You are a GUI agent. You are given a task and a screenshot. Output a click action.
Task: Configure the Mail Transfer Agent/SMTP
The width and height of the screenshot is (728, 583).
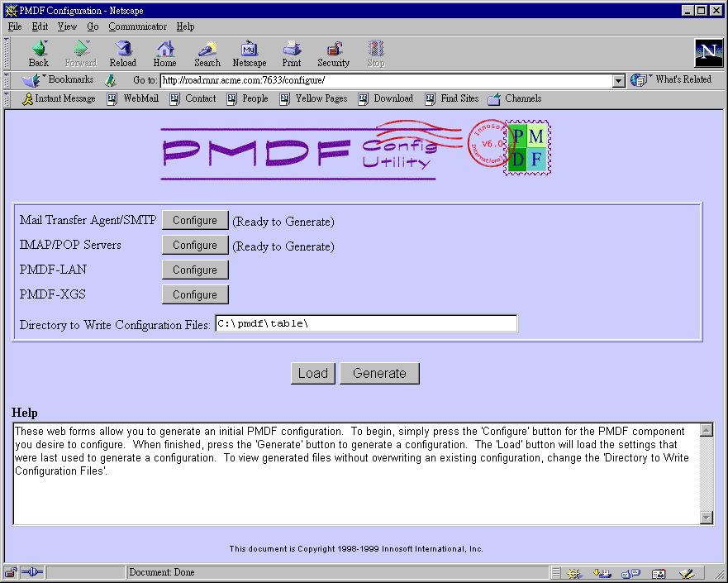(195, 221)
